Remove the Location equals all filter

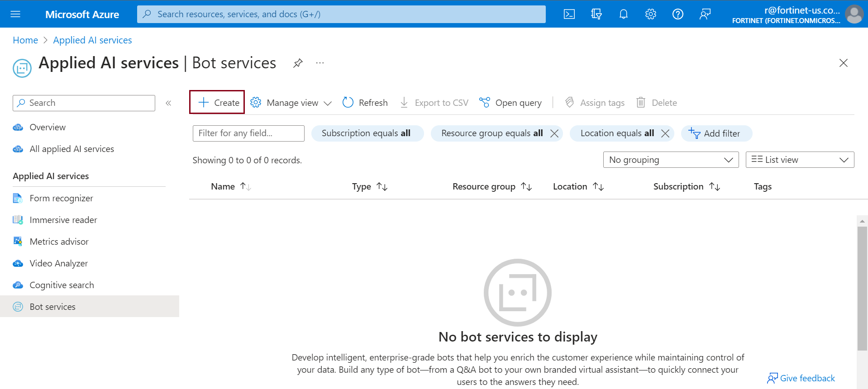665,133
